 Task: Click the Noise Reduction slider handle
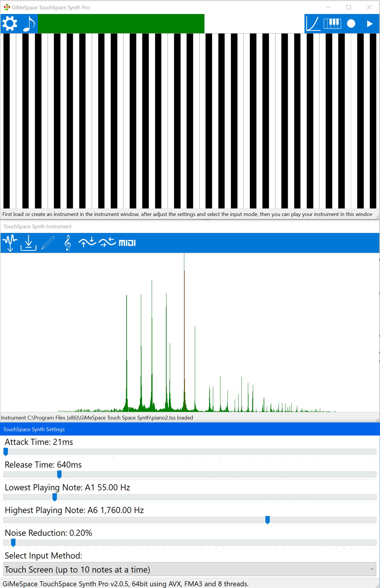pos(13,543)
